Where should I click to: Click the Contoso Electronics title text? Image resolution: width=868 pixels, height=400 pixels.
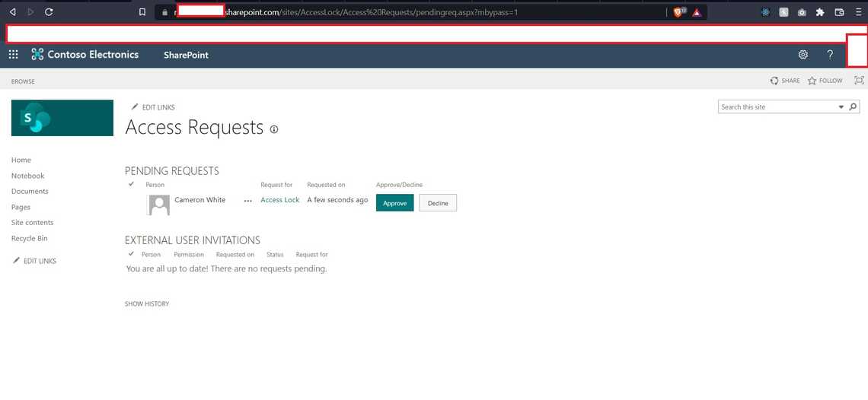93,54
